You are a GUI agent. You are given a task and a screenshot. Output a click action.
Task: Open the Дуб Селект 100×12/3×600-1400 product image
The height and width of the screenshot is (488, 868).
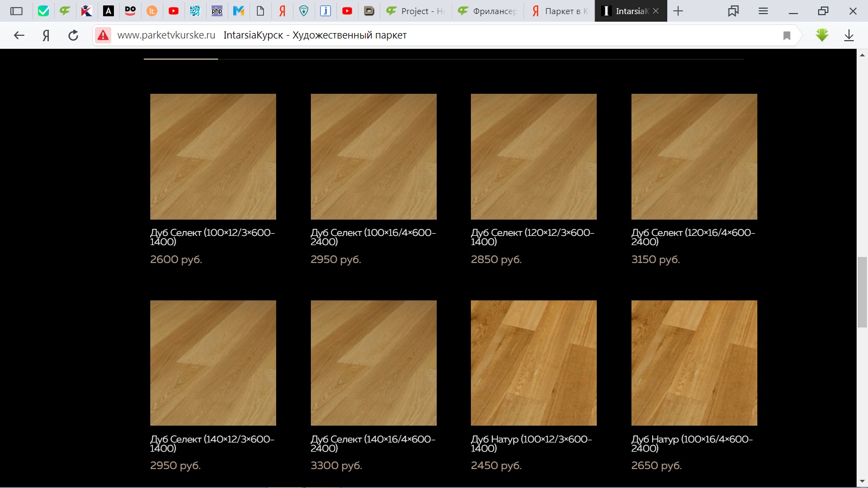[x=213, y=157]
